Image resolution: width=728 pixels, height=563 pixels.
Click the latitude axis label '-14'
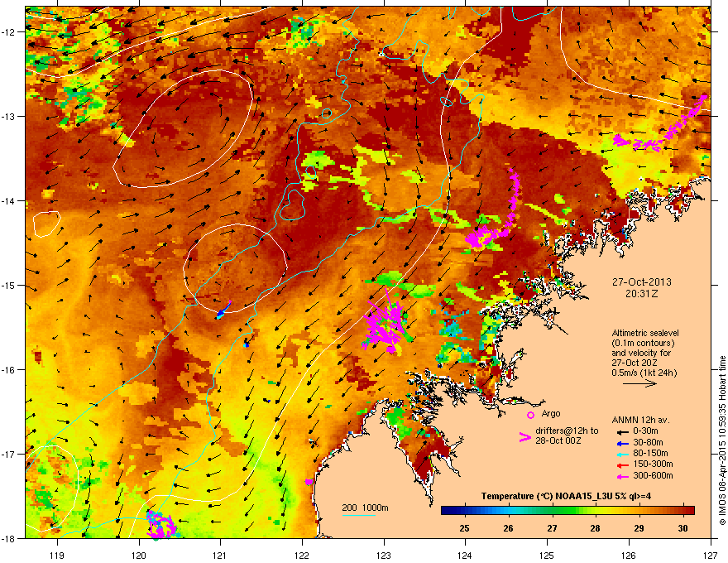click(8, 200)
